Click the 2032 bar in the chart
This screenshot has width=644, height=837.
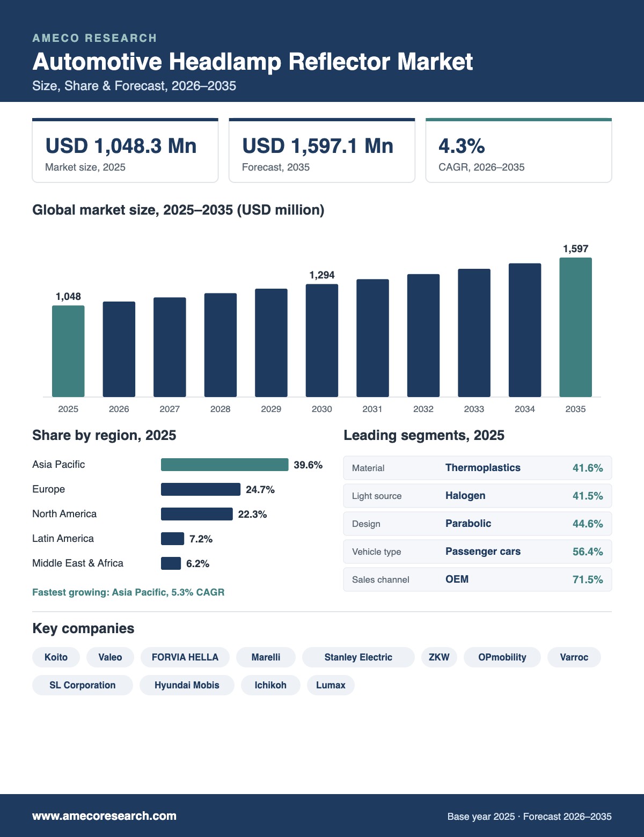(x=423, y=335)
